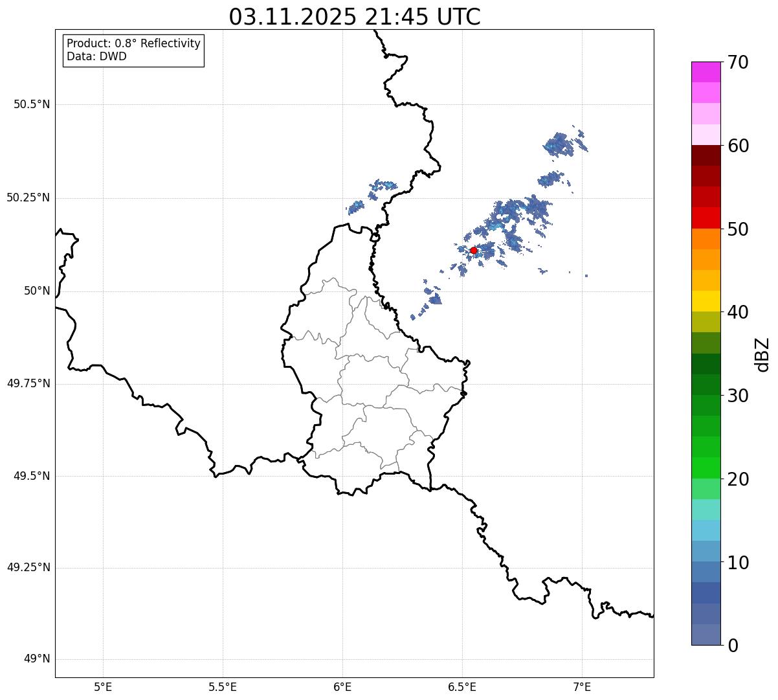Viewport: 778px width, 700px height.
Task: Click the "49.75°N" latitude label
Action: pos(28,383)
